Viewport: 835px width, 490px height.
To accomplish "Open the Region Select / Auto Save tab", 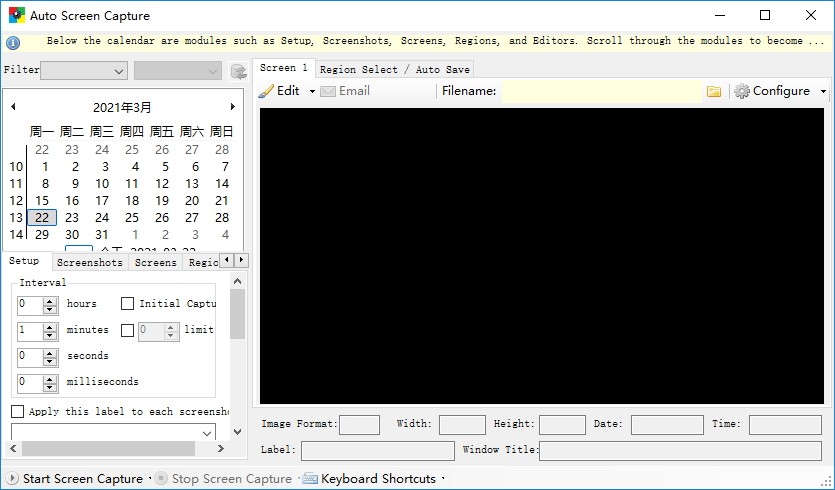I will (395, 69).
